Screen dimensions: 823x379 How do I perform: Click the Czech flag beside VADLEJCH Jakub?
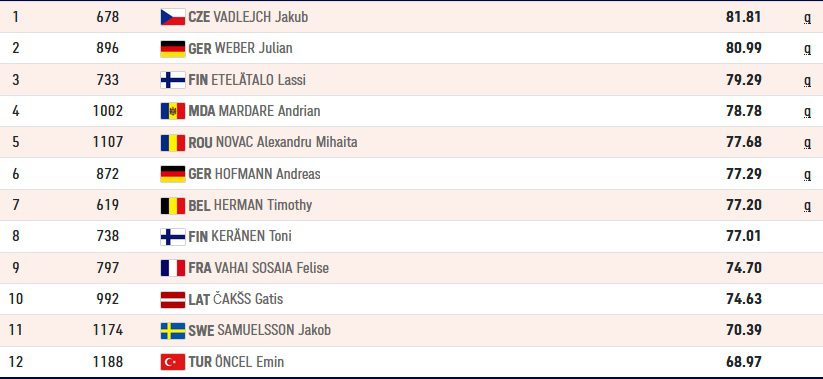(173, 17)
